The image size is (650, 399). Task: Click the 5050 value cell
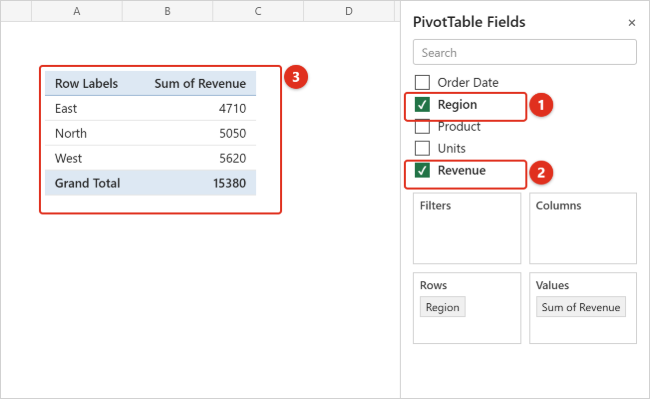click(x=232, y=133)
